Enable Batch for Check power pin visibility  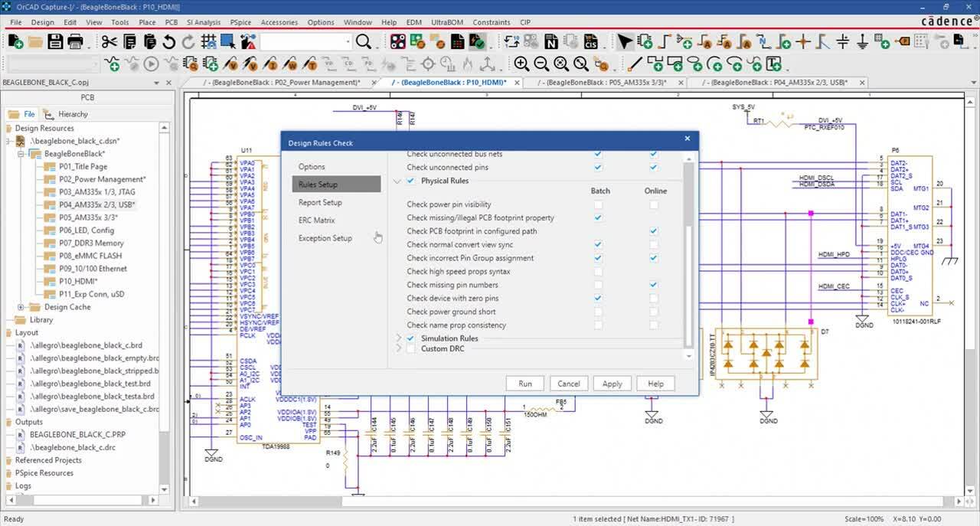(x=598, y=204)
